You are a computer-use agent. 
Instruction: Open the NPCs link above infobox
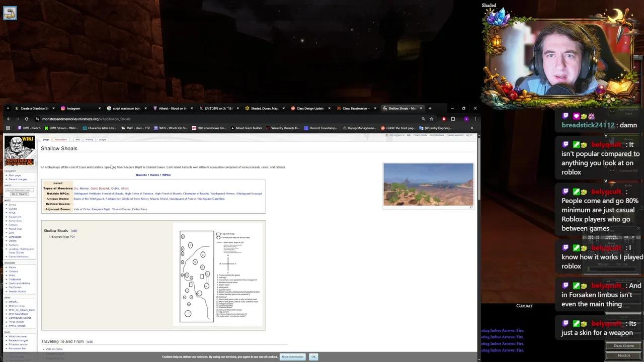tap(167, 175)
